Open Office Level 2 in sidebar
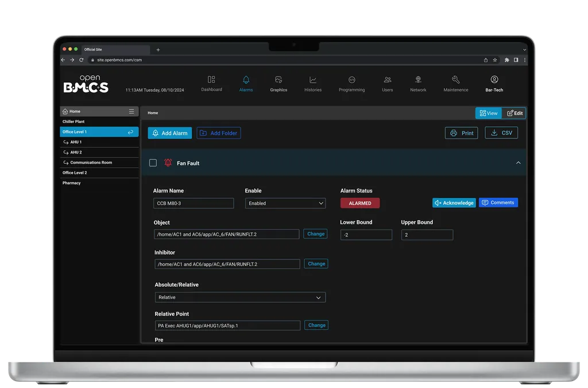Viewport: 588px width, 388px height. pyautogui.click(x=99, y=172)
